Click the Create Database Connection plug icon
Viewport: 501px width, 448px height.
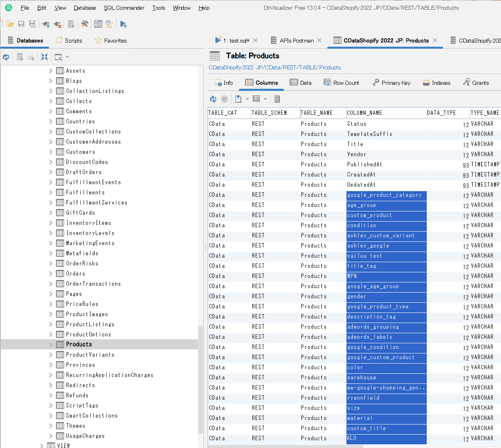click(46, 24)
